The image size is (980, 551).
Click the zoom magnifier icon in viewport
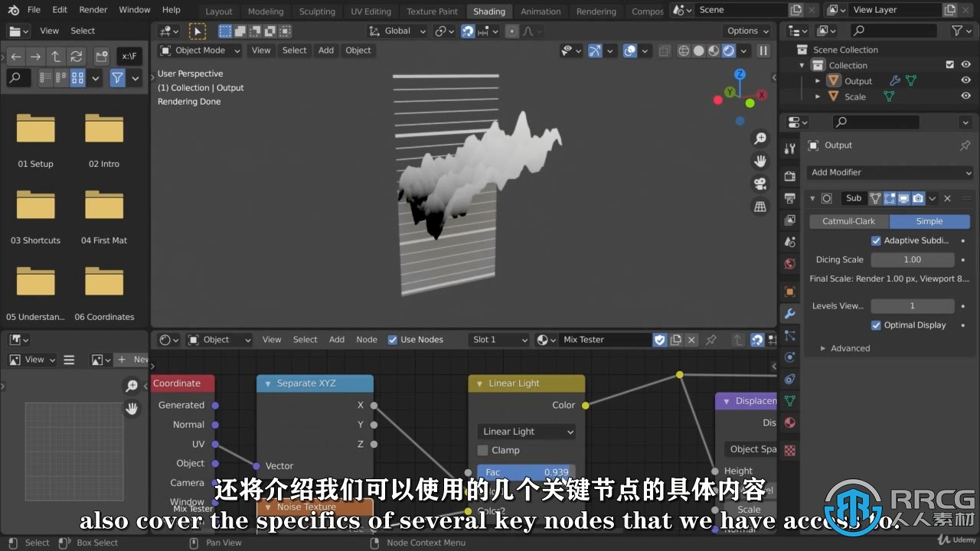click(760, 139)
